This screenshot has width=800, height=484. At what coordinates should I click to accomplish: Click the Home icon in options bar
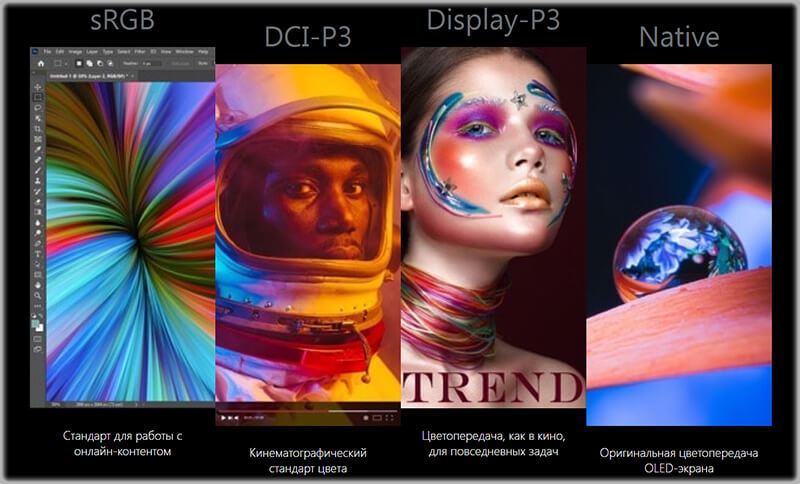pyautogui.click(x=41, y=62)
